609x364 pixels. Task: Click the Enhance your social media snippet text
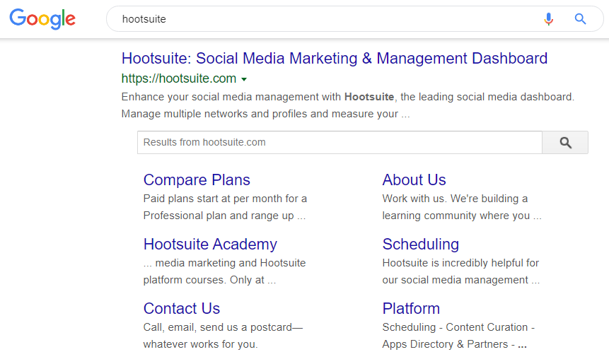(x=347, y=105)
